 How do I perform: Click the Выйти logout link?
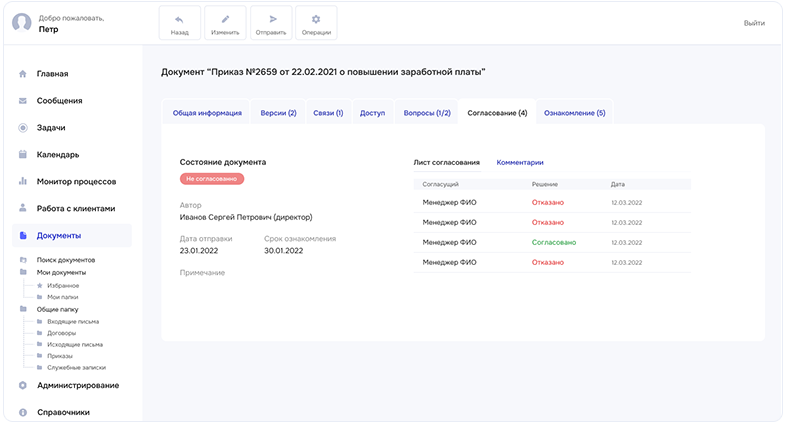(x=754, y=23)
